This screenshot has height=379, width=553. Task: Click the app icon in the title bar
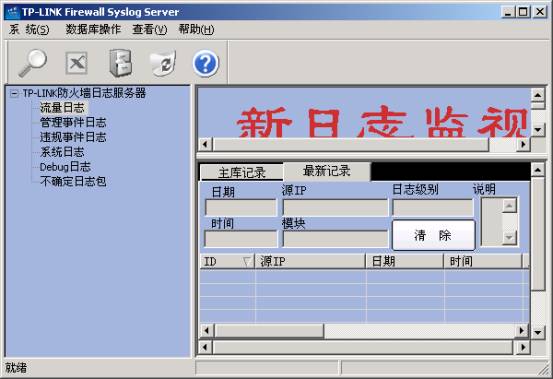(13, 12)
